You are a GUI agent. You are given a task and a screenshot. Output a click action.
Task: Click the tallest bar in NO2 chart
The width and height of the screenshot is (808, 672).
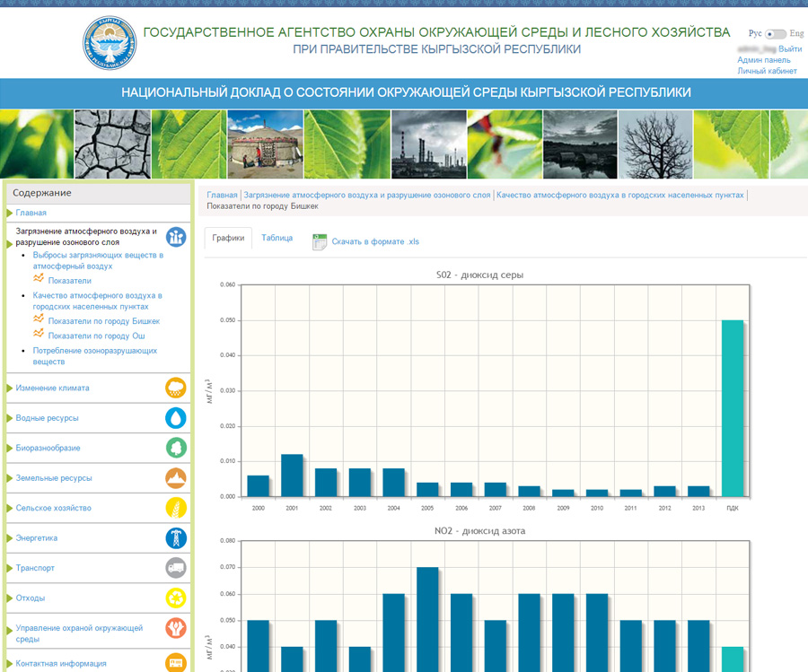coord(427,619)
